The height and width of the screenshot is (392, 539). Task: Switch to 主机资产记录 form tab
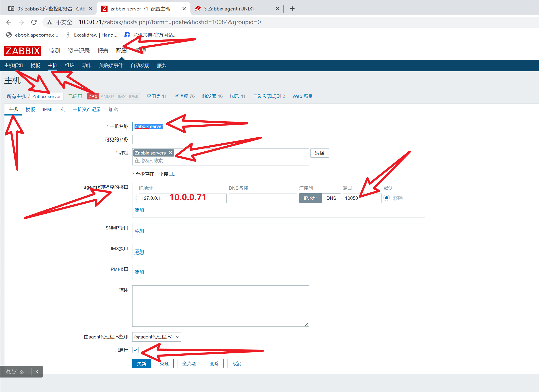tap(87, 109)
